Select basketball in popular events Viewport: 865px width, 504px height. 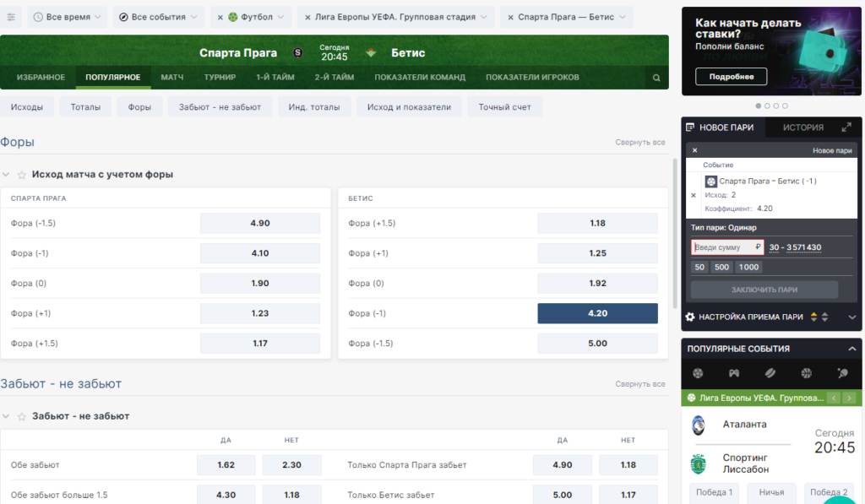807,373
